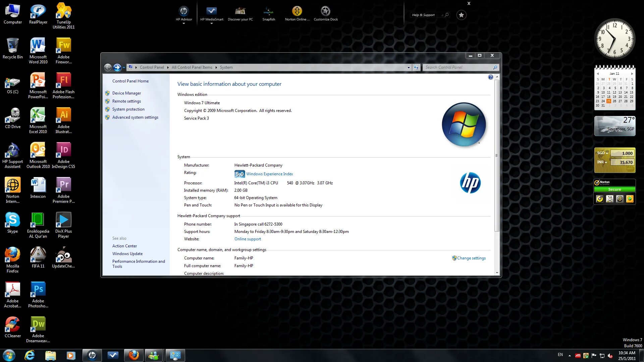644x362 pixels.
Task: Click the star favorites dock button
Action: [461, 15]
